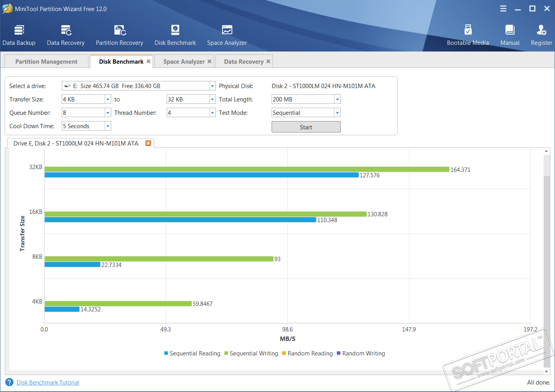555x392 pixels.
Task: Expand the Queue Number dropdown
Action: (108, 112)
